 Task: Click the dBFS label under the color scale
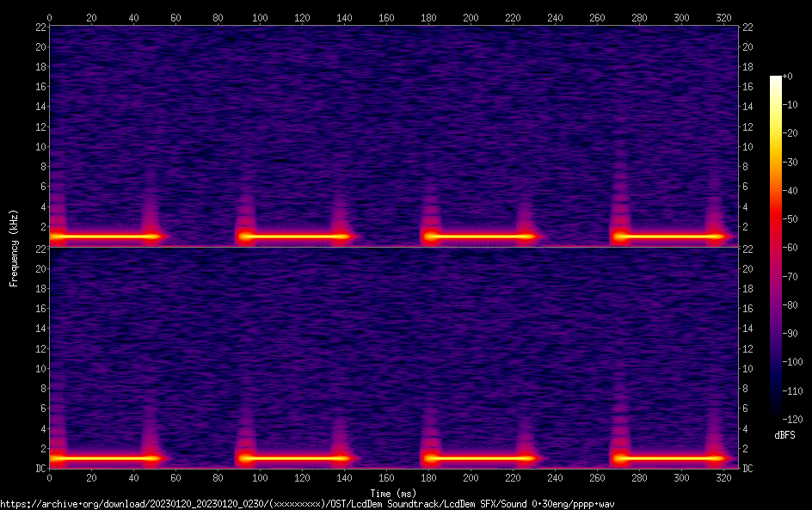click(784, 436)
